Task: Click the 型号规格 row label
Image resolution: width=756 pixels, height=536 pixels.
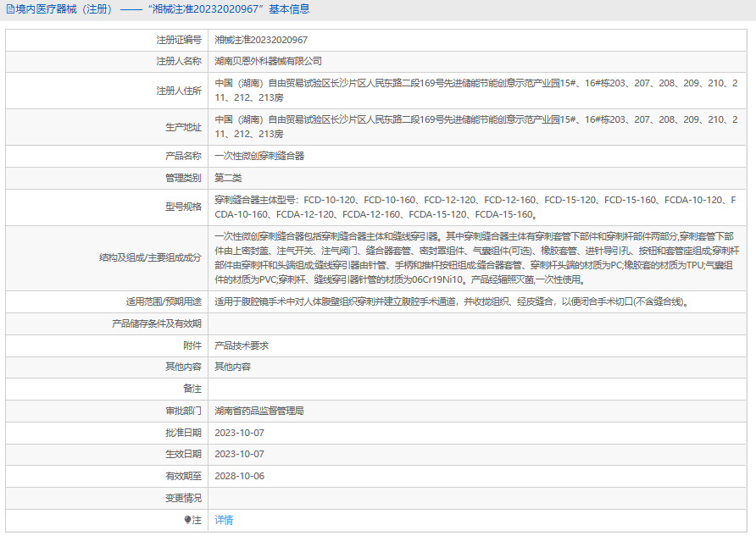Action: 183,207
